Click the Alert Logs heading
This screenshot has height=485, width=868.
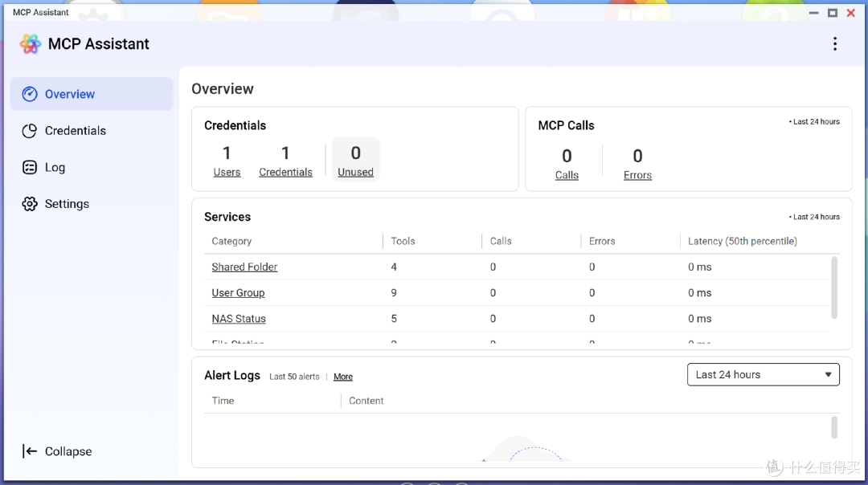click(232, 376)
